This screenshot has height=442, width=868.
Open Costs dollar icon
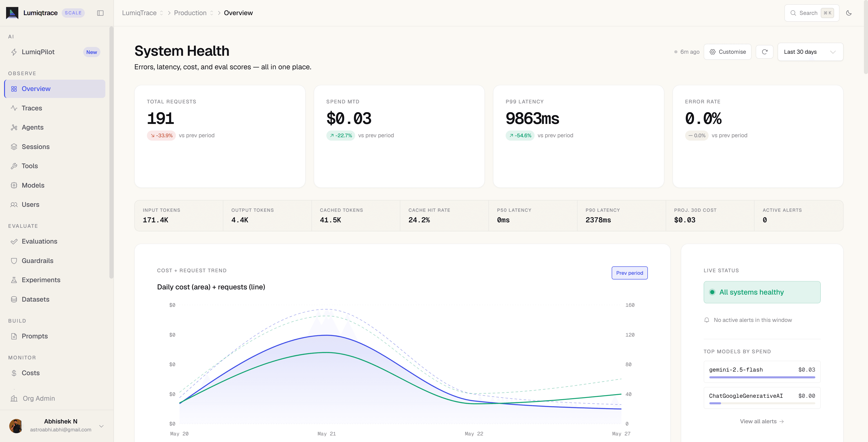point(14,373)
